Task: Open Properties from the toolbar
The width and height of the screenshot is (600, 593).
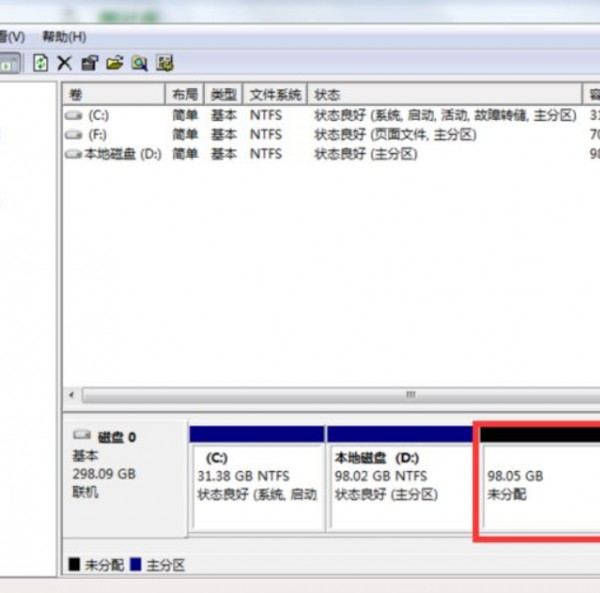Action: (90, 63)
